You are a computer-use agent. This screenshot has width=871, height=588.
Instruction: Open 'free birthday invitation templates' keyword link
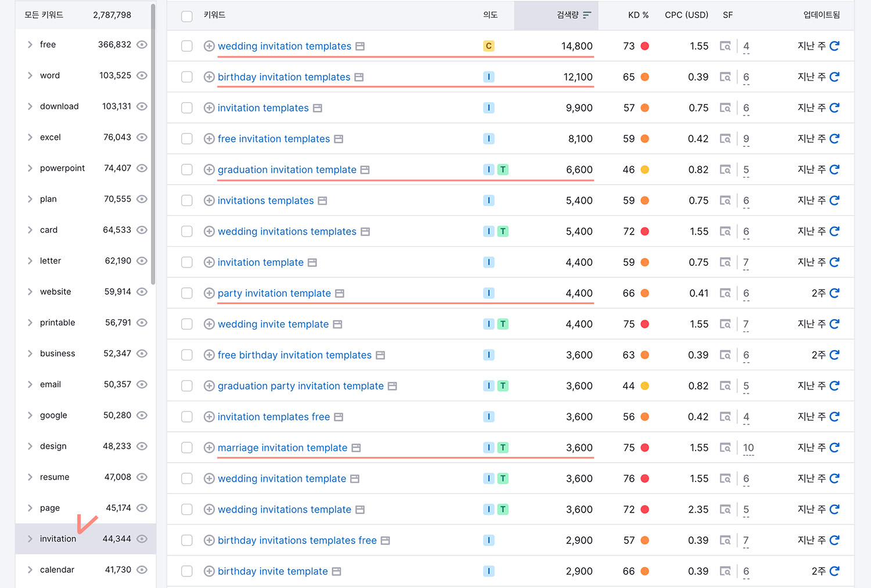[294, 355]
